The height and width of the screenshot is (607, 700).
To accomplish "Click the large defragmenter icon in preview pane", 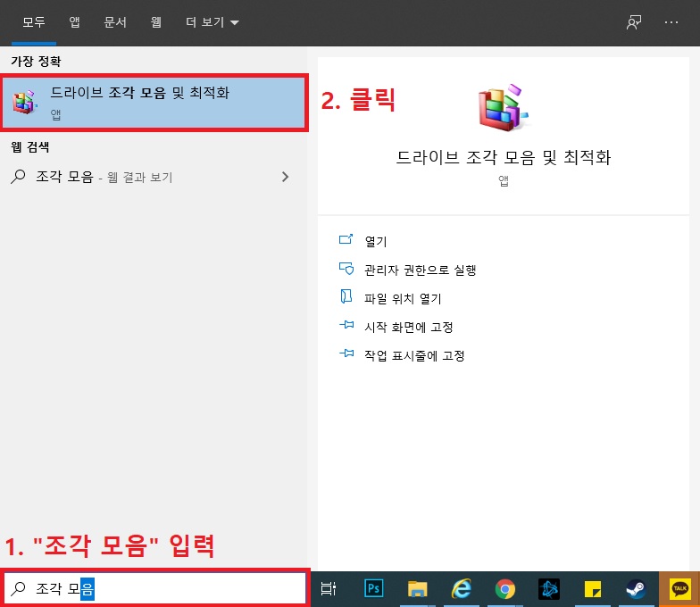I will point(504,107).
